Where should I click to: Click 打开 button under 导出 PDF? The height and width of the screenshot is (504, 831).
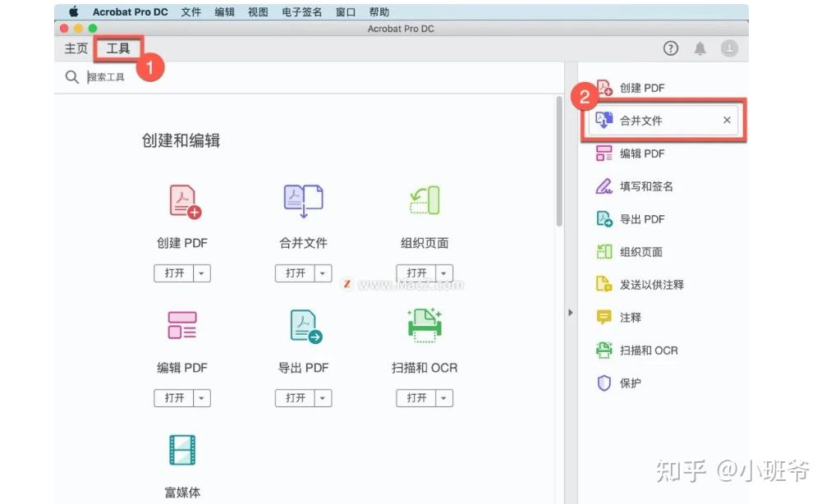click(295, 398)
